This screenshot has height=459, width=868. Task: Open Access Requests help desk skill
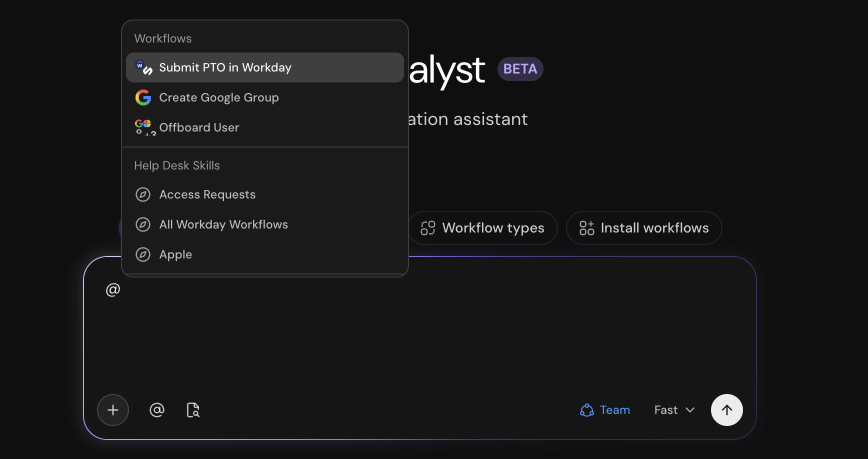click(265, 194)
